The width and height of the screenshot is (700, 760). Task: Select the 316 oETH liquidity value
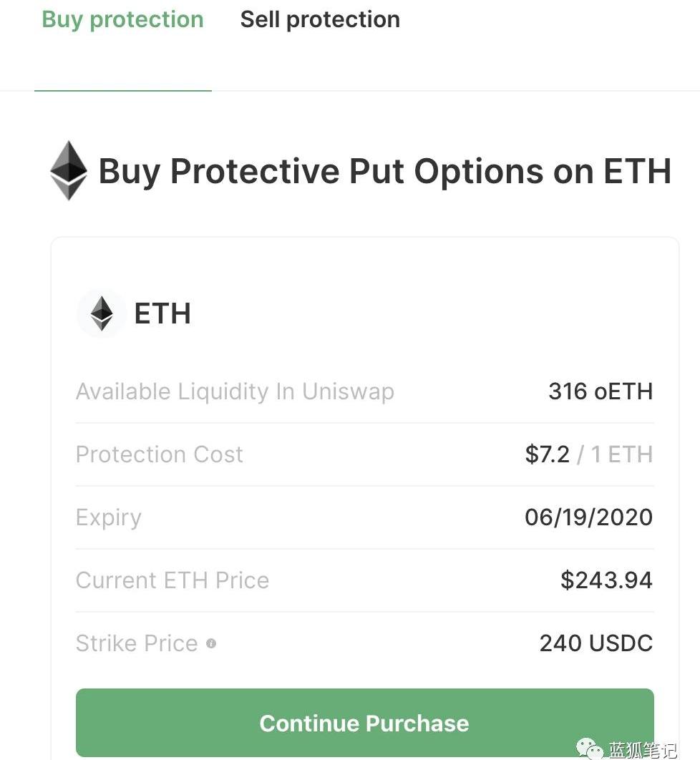pos(601,391)
